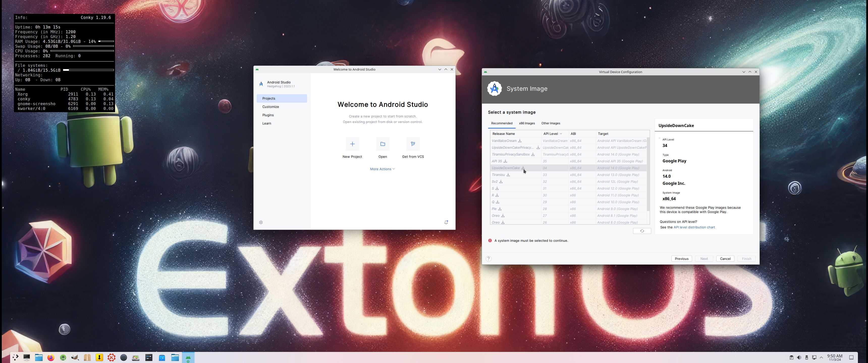Screen dimensions: 868x363
Task: Select Projects in the Welcome sidebar
Action: click(x=282, y=98)
